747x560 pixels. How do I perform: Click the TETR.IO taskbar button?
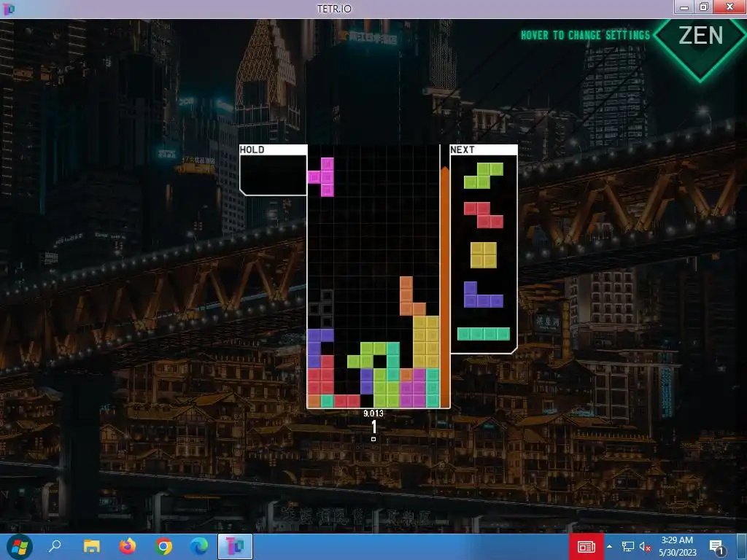coord(236,547)
